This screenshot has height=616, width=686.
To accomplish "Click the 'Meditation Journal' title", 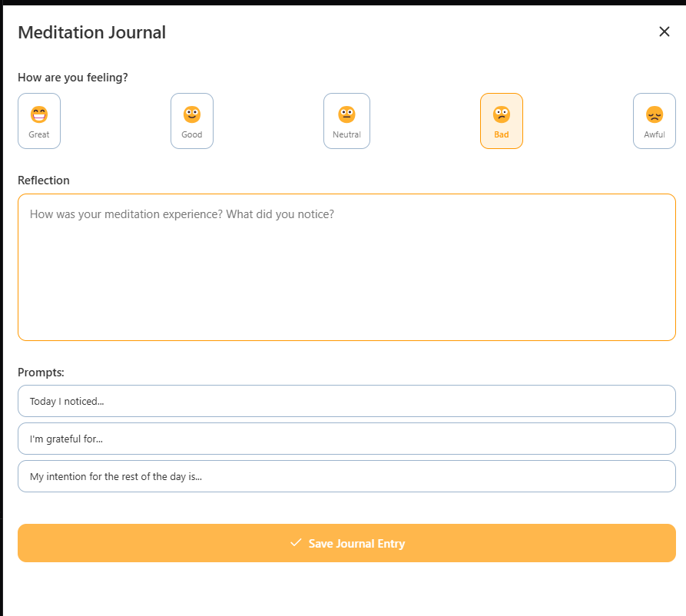I will [x=92, y=32].
